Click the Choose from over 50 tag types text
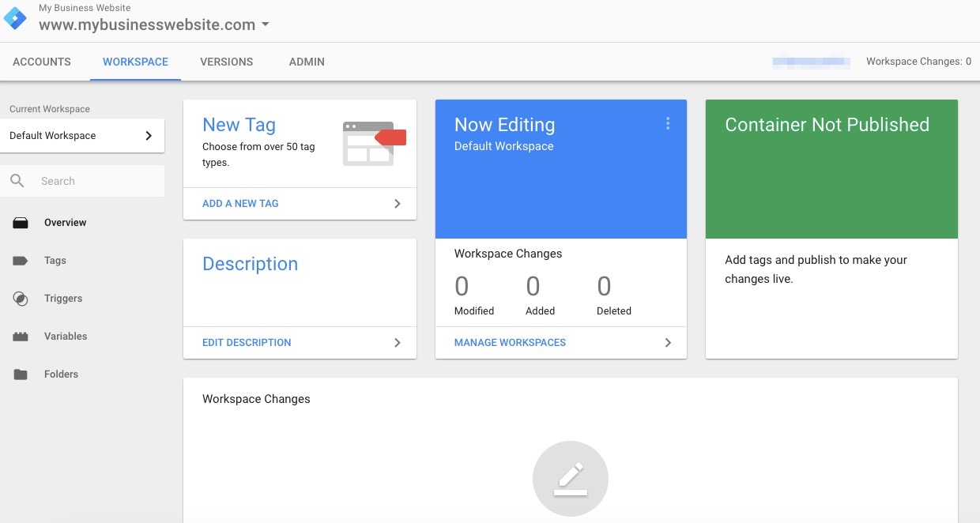The height and width of the screenshot is (523, 980). [258, 154]
